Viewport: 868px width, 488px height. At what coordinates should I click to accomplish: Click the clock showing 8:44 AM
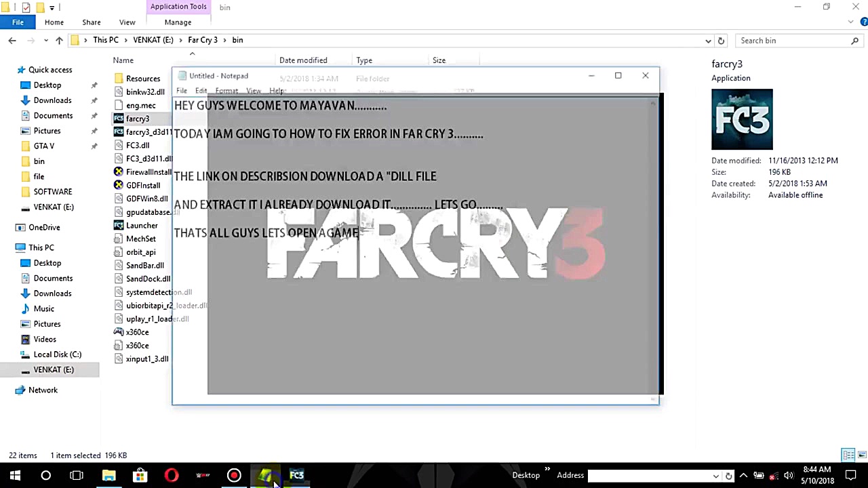click(816, 469)
